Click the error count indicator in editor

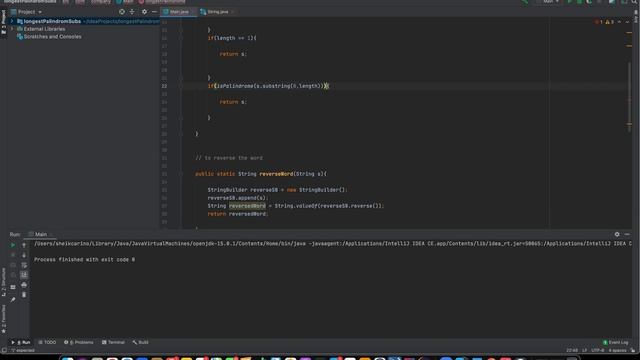coord(598,22)
